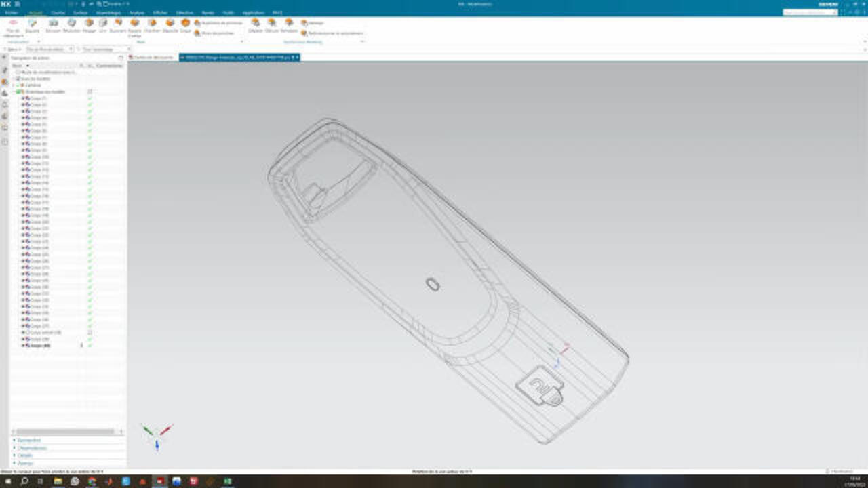This screenshot has height=488, width=868.
Task: Click Répétition de primitives button
Action: tap(218, 22)
